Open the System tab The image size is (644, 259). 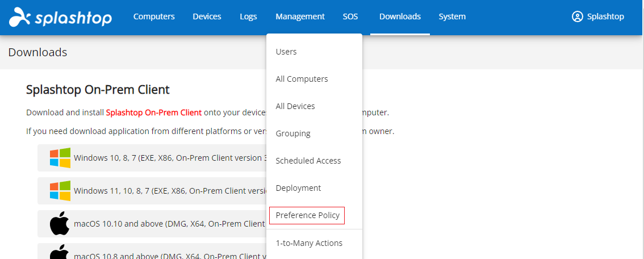click(452, 17)
